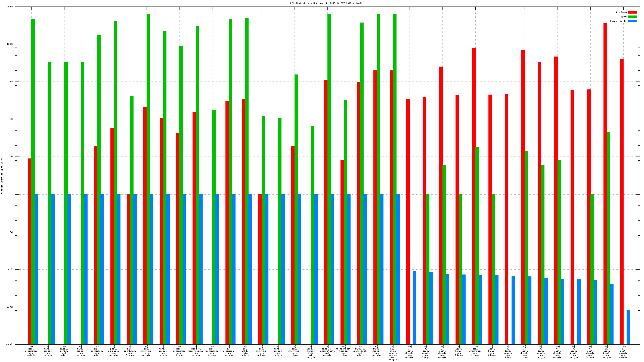Click the green Spam legend swatch
The image size is (644, 362).
(x=632, y=17)
